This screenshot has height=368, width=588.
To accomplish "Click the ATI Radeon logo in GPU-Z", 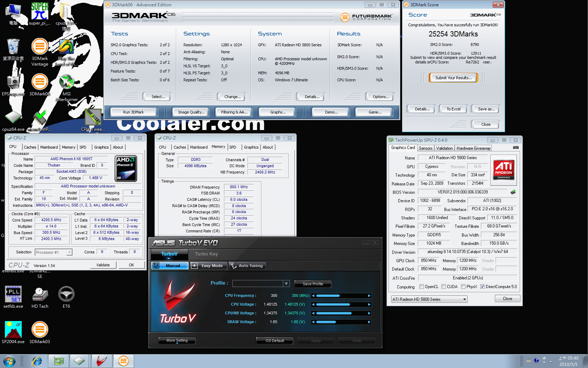I will (504, 170).
